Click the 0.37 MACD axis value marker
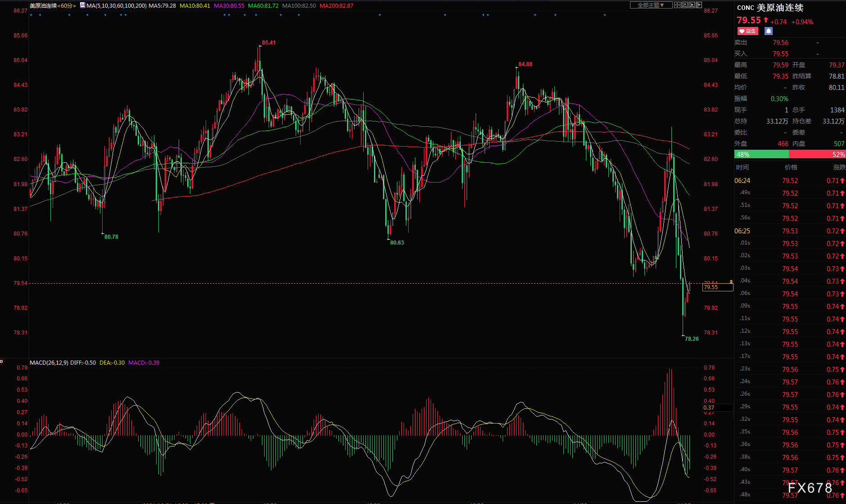846x504 pixels. [718, 408]
